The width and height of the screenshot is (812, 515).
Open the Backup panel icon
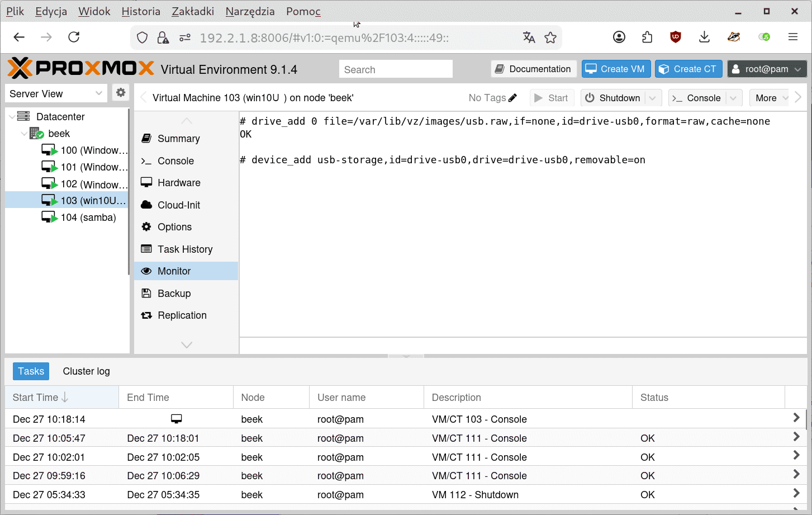[147, 293]
